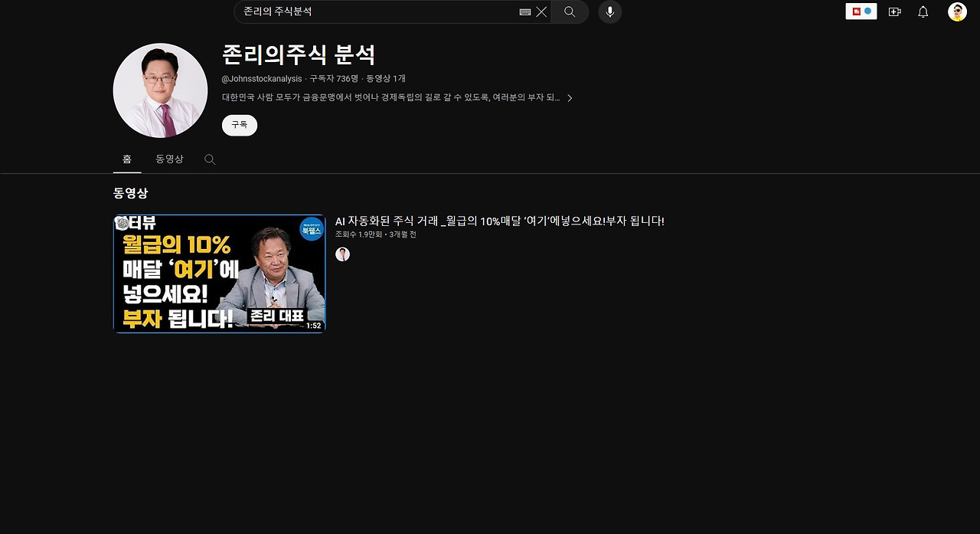Click the Create video icon

click(x=893, y=11)
